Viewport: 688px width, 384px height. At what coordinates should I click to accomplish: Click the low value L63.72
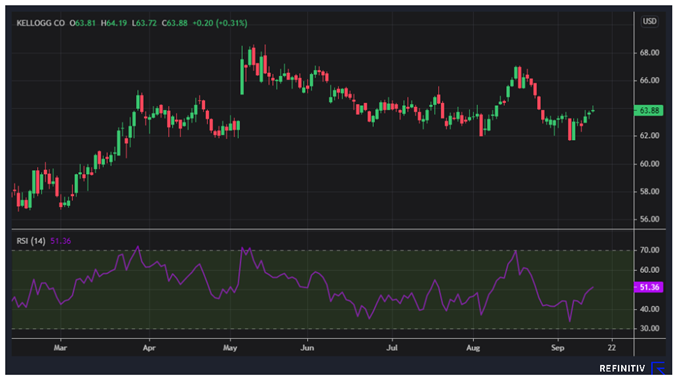tap(144, 23)
